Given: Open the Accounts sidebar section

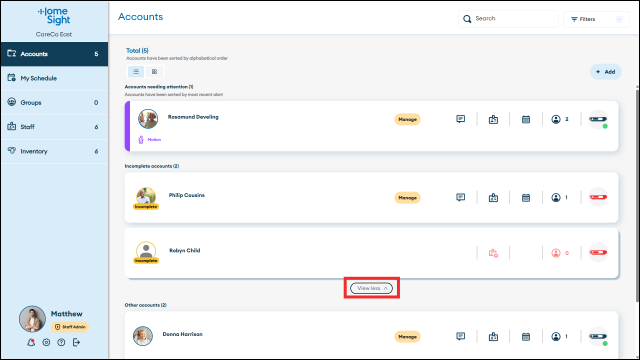Looking at the screenshot, I should pyautogui.click(x=54, y=54).
